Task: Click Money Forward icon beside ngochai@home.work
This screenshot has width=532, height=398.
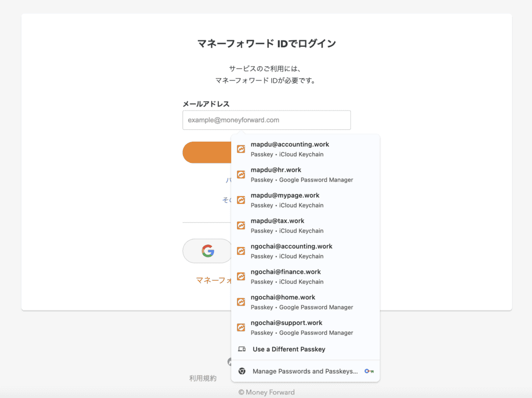Action: click(241, 301)
